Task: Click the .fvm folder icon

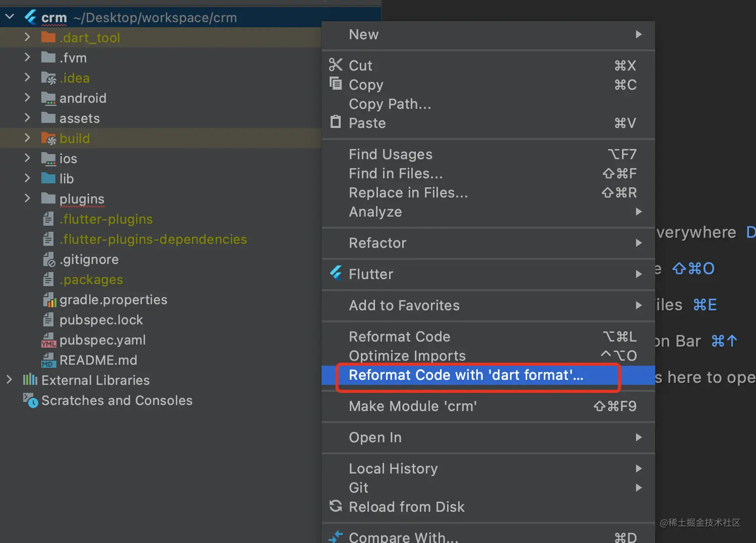Action: point(48,57)
